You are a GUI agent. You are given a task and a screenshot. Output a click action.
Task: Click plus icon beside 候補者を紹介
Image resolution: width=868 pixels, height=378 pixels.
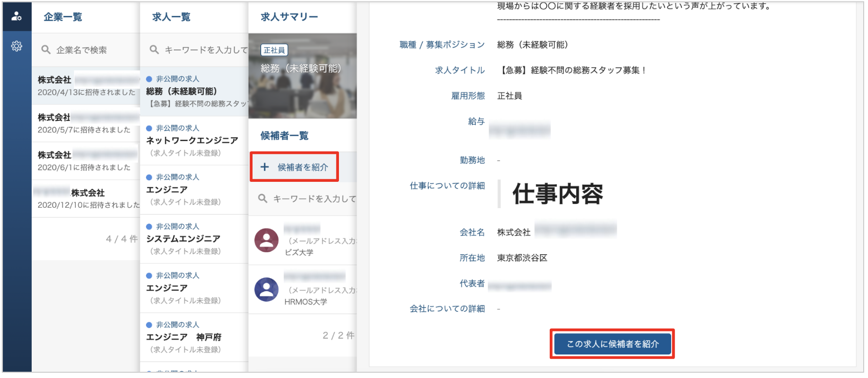[x=265, y=167]
